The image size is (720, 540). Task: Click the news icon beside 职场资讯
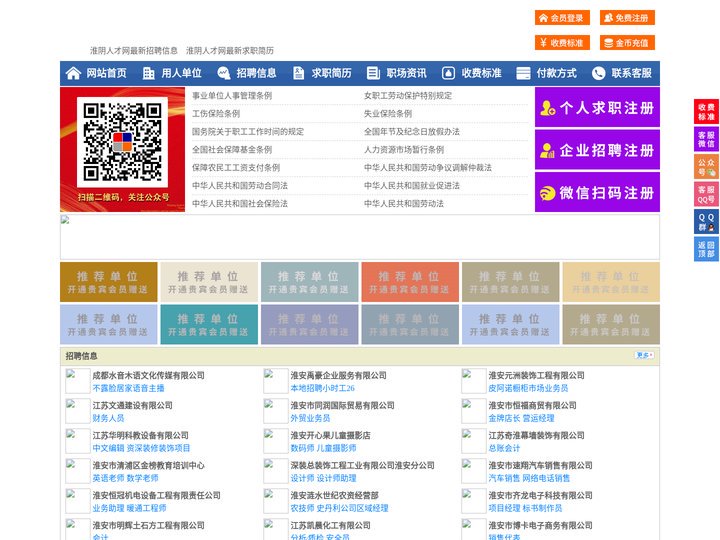coord(373,73)
